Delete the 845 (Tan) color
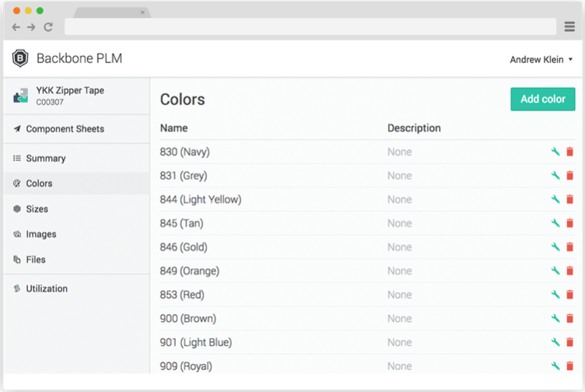 (569, 223)
